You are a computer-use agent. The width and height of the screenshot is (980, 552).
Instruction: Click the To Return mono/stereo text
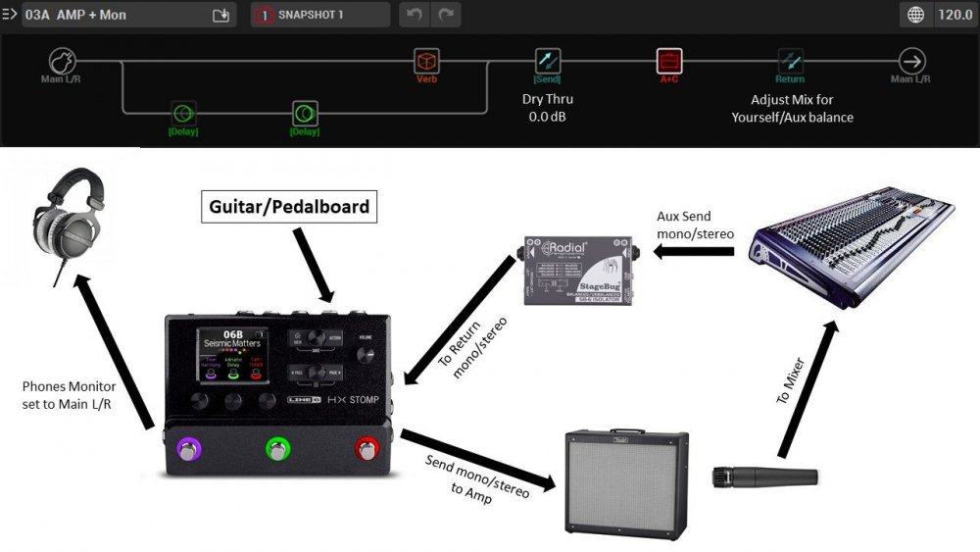(x=472, y=347)
